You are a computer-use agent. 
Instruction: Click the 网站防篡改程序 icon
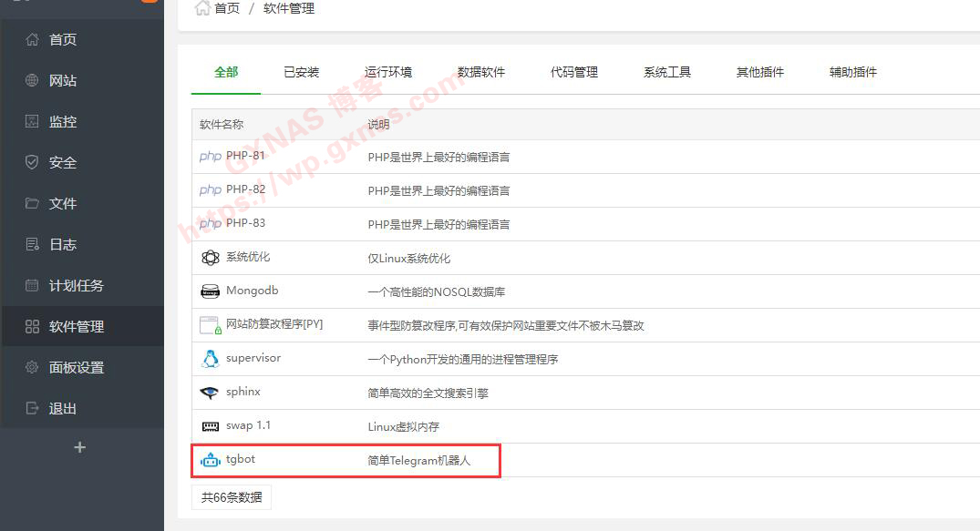pos(211,325)
